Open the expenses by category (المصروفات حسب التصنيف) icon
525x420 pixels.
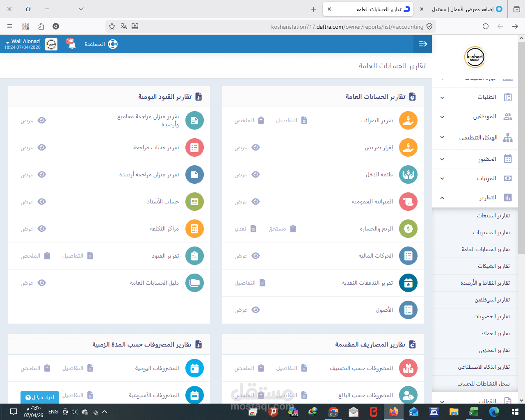pos(408,368)
